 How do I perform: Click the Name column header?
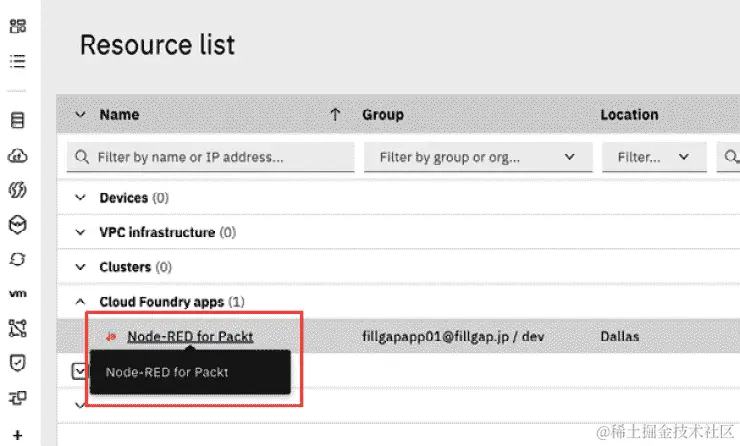tap(119, 115)
